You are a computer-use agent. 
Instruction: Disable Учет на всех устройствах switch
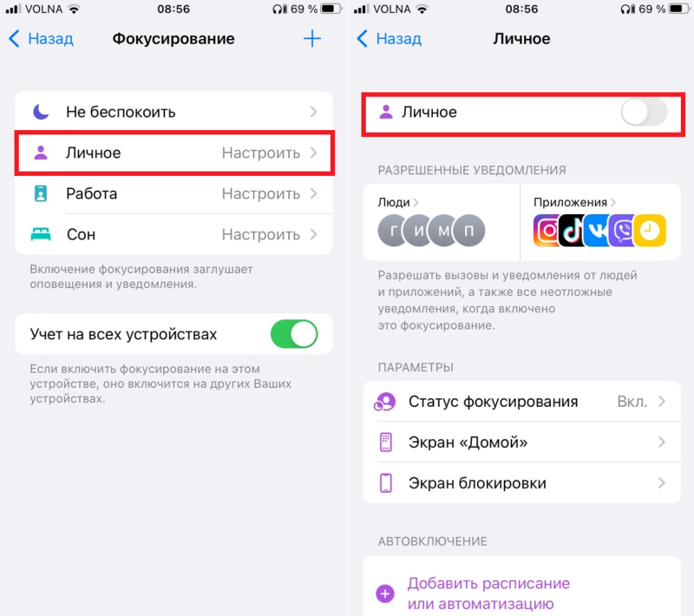coord(294,334)
